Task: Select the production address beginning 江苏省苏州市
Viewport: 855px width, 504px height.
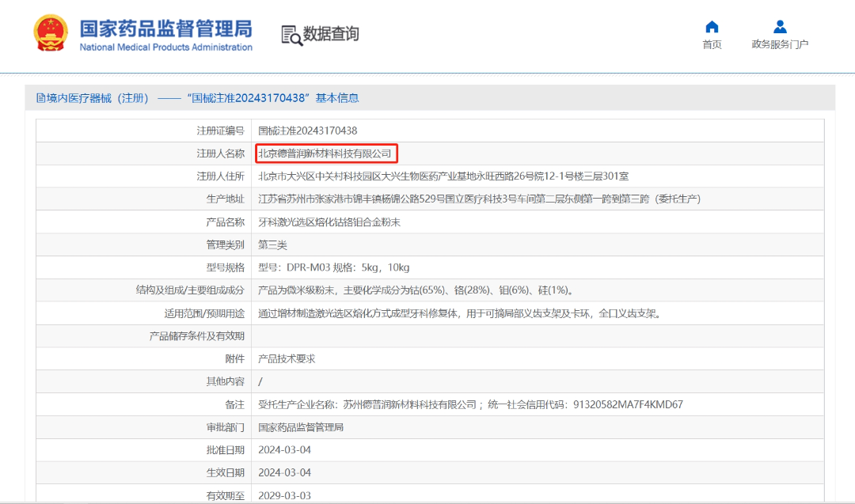Action: (x=479, y=199)
